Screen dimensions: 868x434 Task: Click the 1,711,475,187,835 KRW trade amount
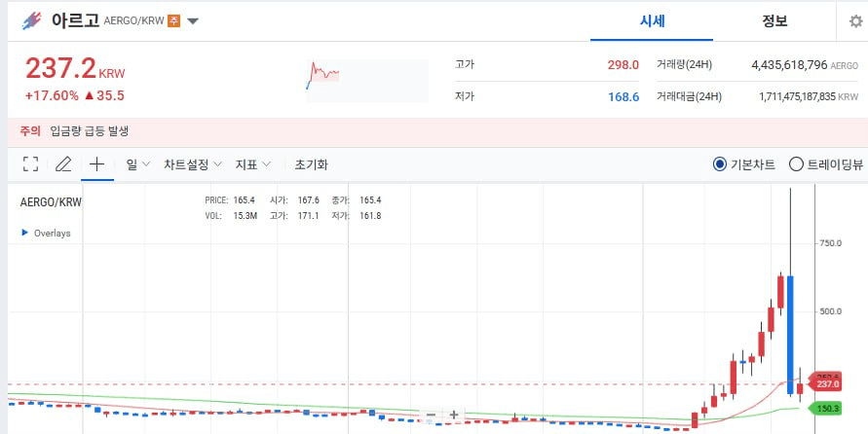[x=809, y=96]
